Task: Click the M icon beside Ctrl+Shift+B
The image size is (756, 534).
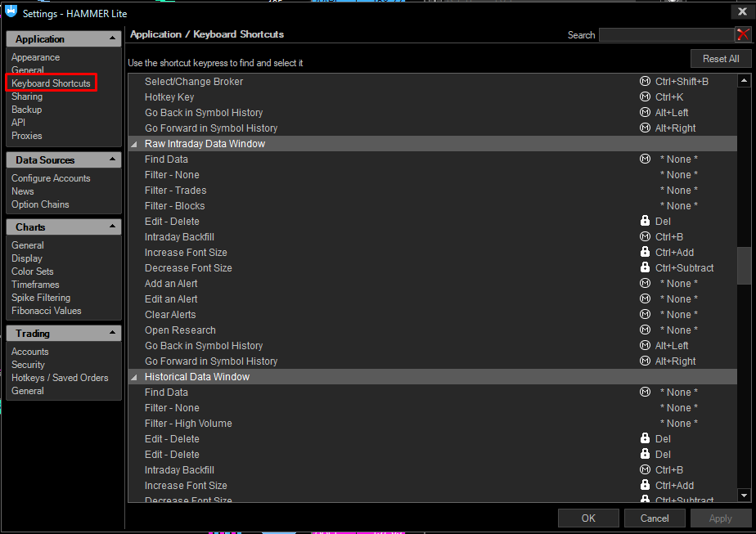Action: click(x=645, y=82)
